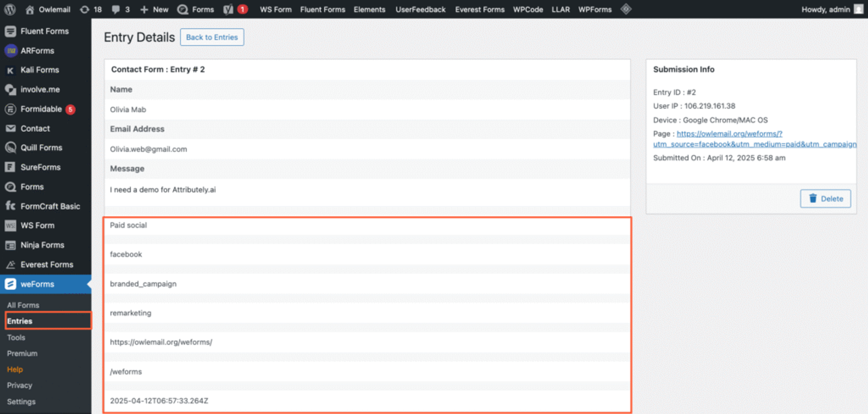Select the branded_campaign value

coord(143,283)
